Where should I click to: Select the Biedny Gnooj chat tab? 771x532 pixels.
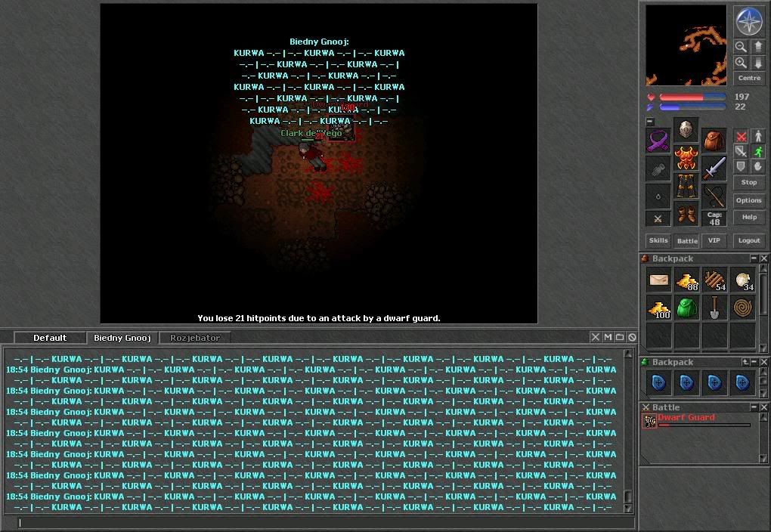coord(122,338)
